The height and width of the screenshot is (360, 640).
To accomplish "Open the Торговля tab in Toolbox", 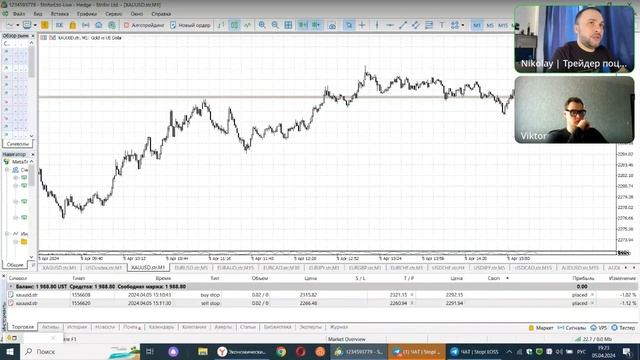I will click(x=22, y=327).
